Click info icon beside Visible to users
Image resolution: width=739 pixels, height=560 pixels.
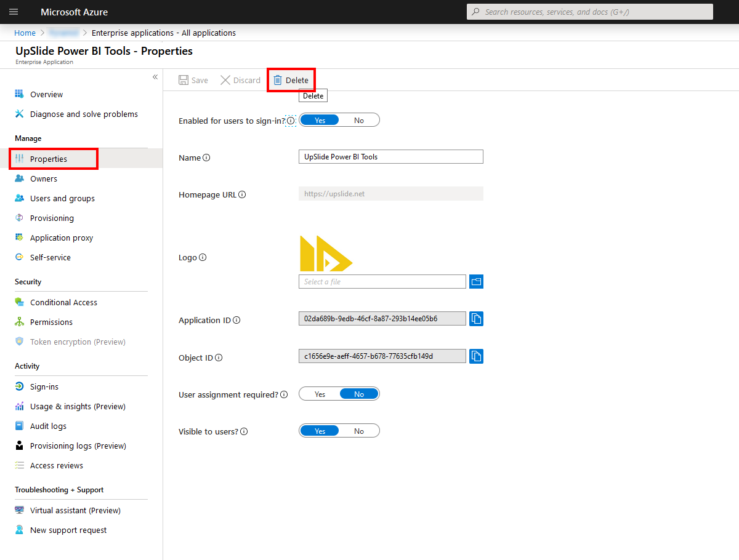(x=244, y=431)
